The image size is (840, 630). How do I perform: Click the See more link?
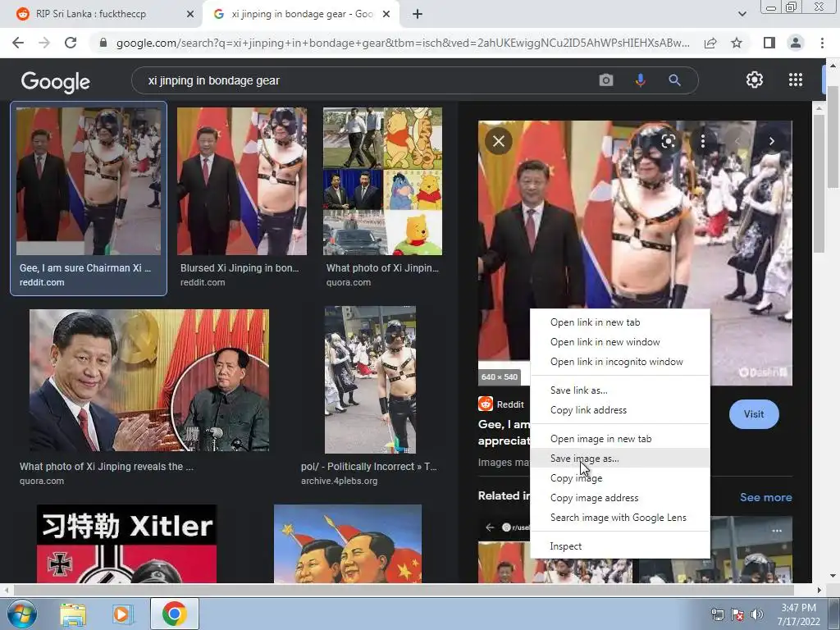765,497
